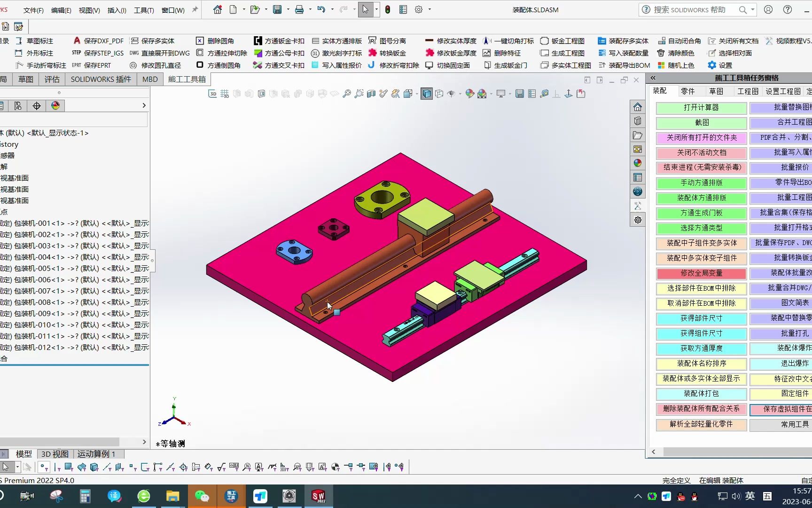
Task: Click the 打开计算器 button
Action: pos(701,108)
